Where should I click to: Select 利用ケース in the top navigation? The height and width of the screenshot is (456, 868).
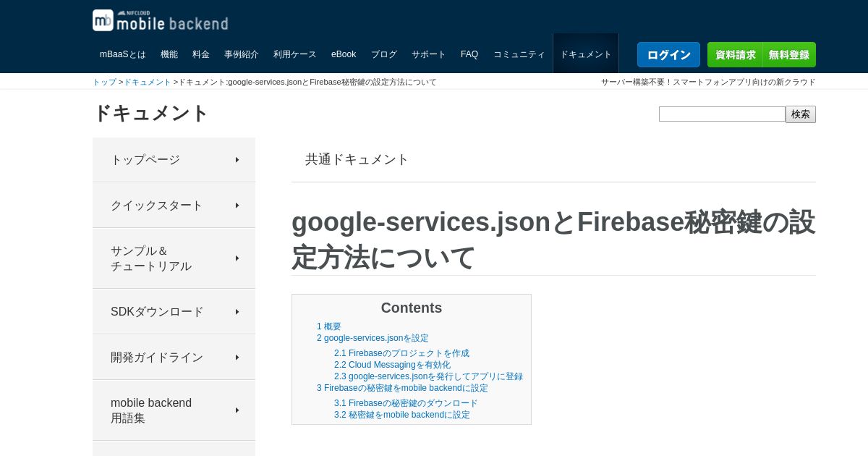pos(295,54)
